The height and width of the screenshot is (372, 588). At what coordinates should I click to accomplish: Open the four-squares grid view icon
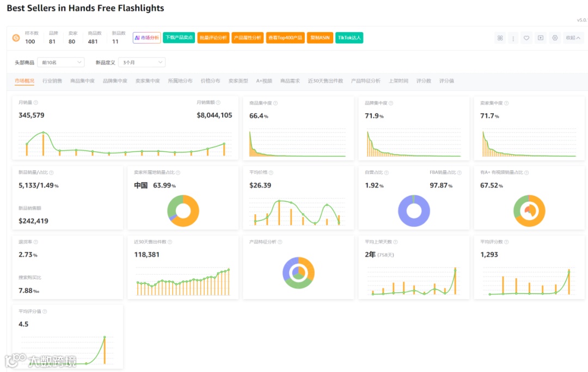coord(500,38)
